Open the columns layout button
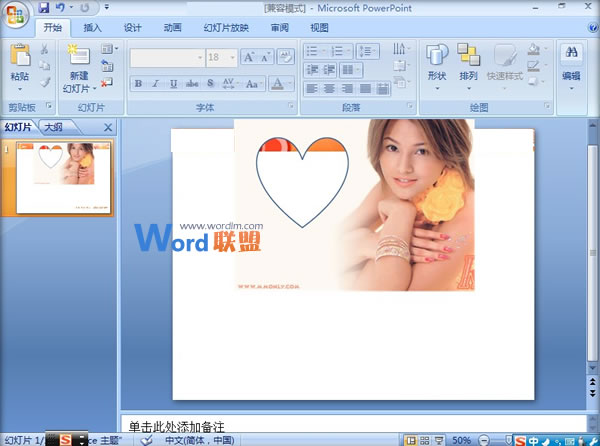 [350, 70]
